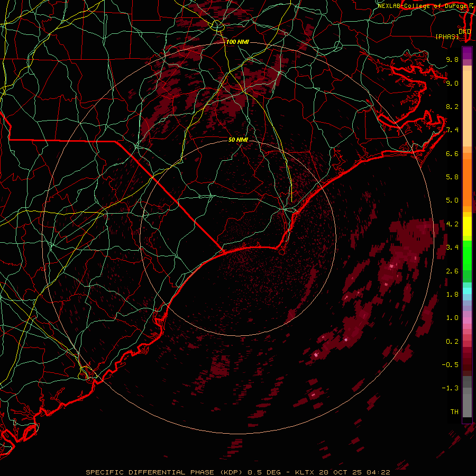Click the -1.3 legend value
The height and width of the screenshot is (476, 476).
point(451,388)
